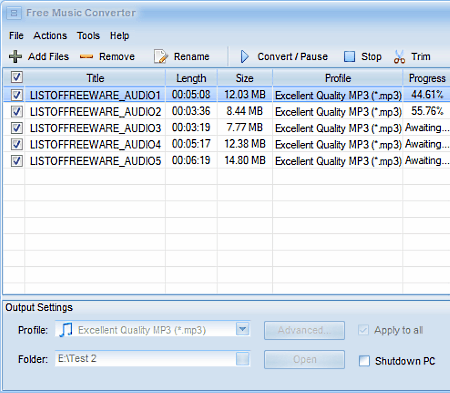
Task: Click the Stop square icon
Action: tap(349, 57)
